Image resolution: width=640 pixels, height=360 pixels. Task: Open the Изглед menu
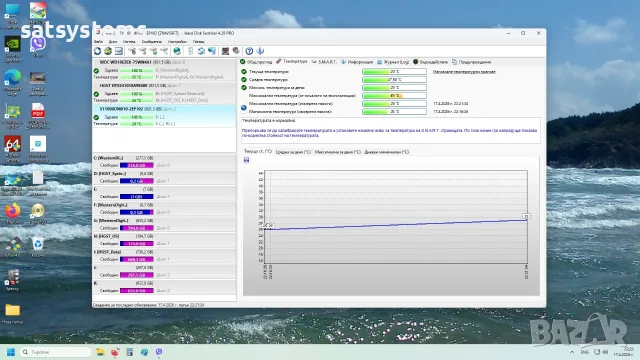point(129,42)
